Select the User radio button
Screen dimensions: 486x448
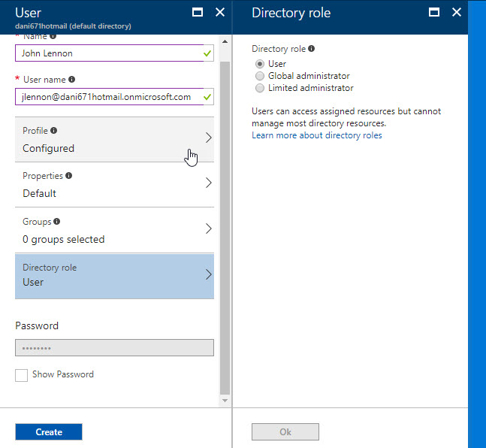point(260,64)
